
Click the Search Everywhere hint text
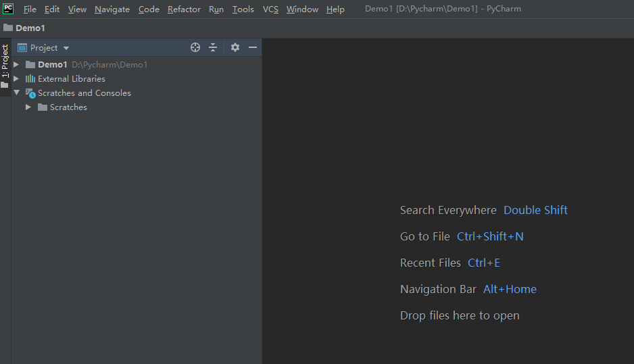coord(448,211)
